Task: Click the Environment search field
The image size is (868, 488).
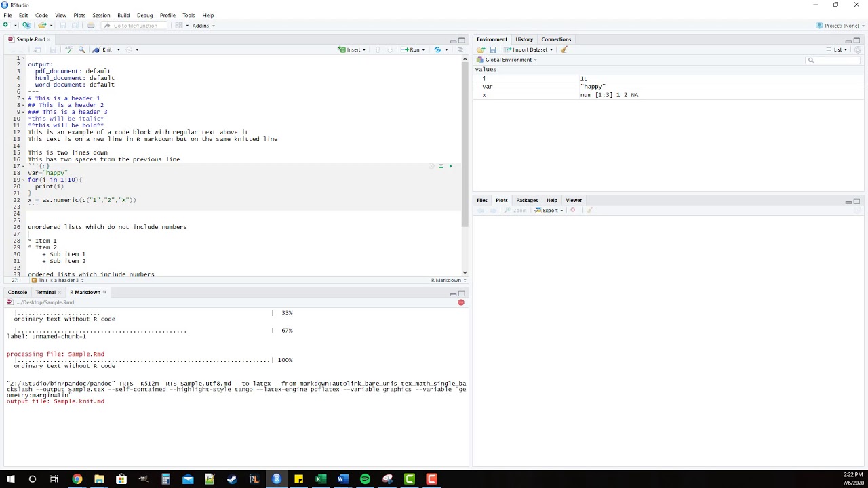Action: pos(833,60)
